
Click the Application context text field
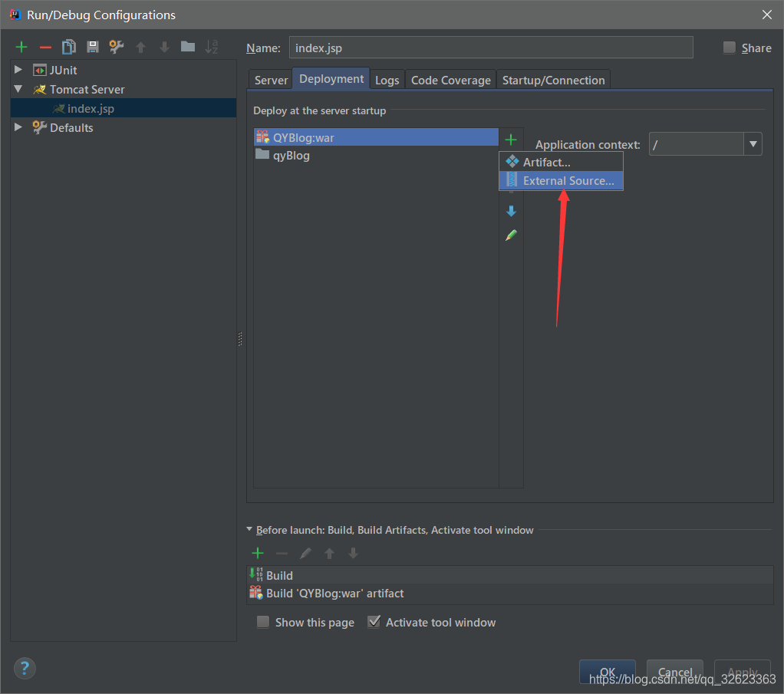point(696,144)
